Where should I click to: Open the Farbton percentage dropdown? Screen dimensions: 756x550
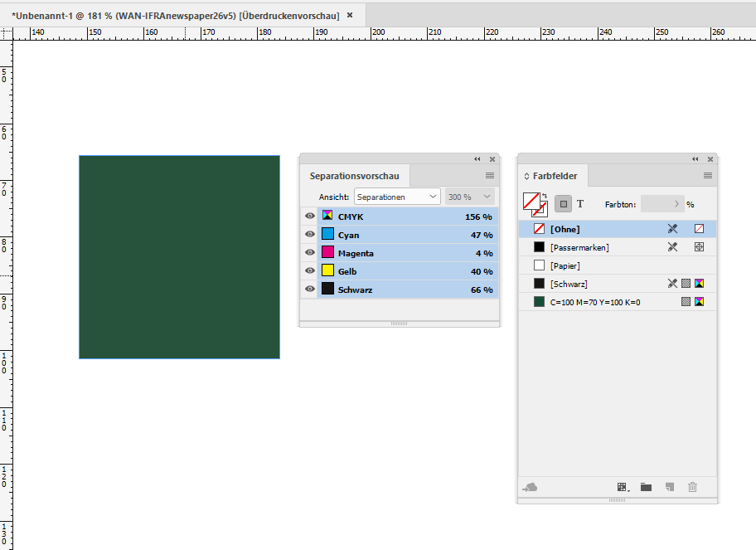click(x=675, y=203)
